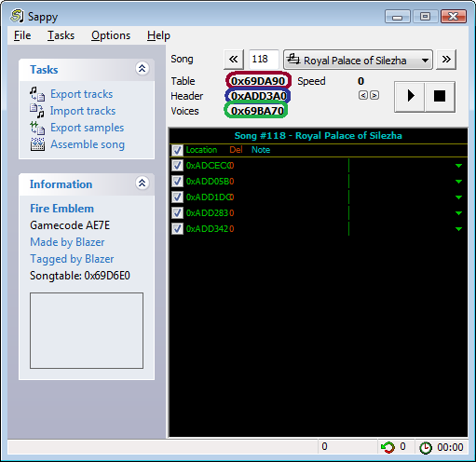The image size is (476, 462).
Task: Click the Export tracks icon
Action: click(x=37, y=94)
